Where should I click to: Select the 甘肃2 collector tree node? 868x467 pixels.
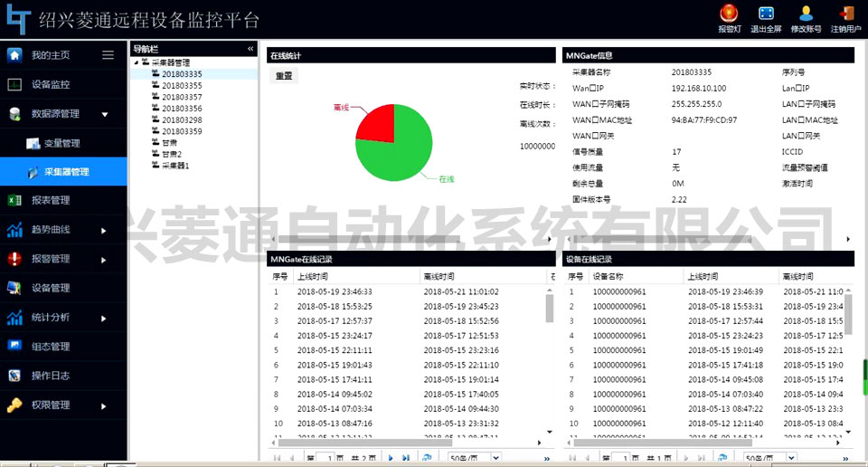tap(172, 155)
